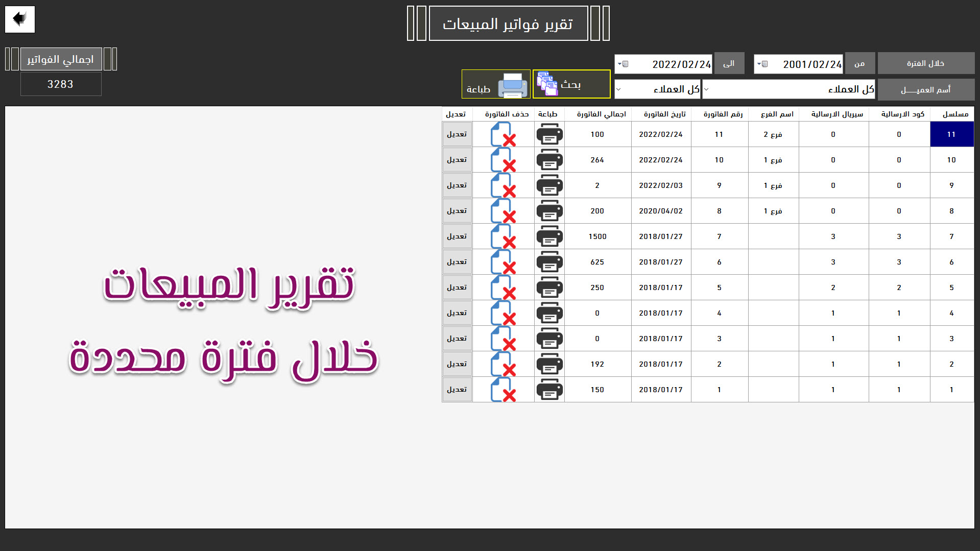Click تعديل button for invoice 10
The image size is (980, 551).
tap(457, 160)
